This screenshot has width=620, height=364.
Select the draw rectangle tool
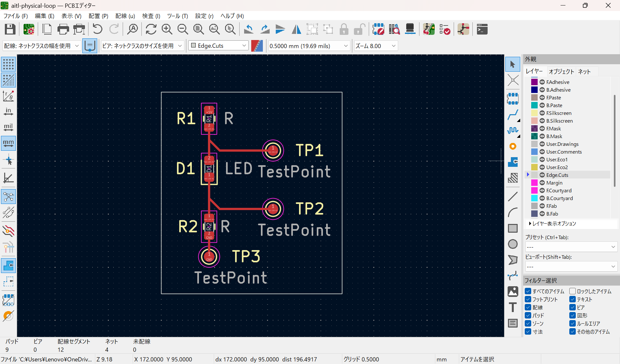[x=513, y=228]
